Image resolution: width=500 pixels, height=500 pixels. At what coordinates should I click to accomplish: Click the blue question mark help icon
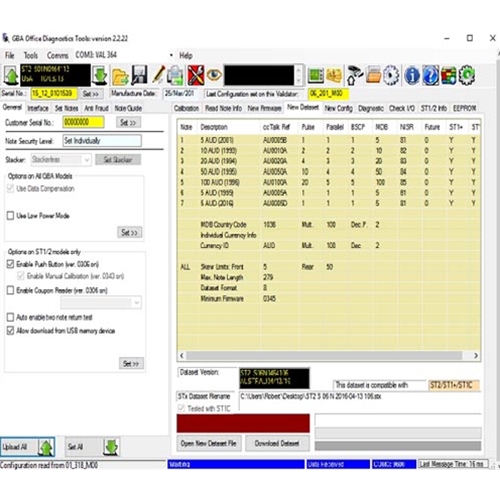pyautogui.click(x=431, y=75)
